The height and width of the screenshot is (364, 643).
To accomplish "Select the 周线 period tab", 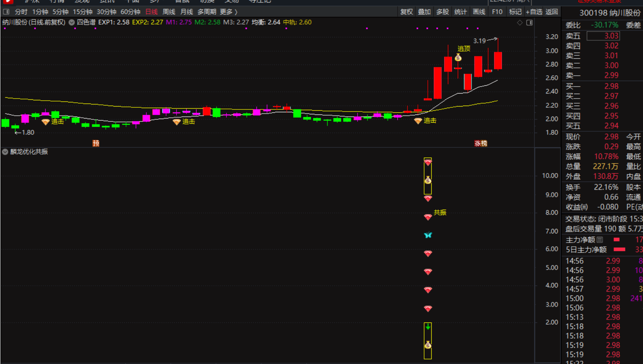I will pos(169,12).
